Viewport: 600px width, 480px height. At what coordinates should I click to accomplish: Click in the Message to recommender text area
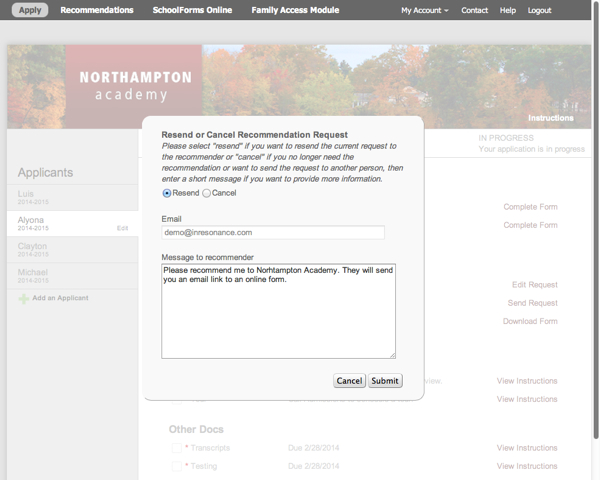[278, 310]
